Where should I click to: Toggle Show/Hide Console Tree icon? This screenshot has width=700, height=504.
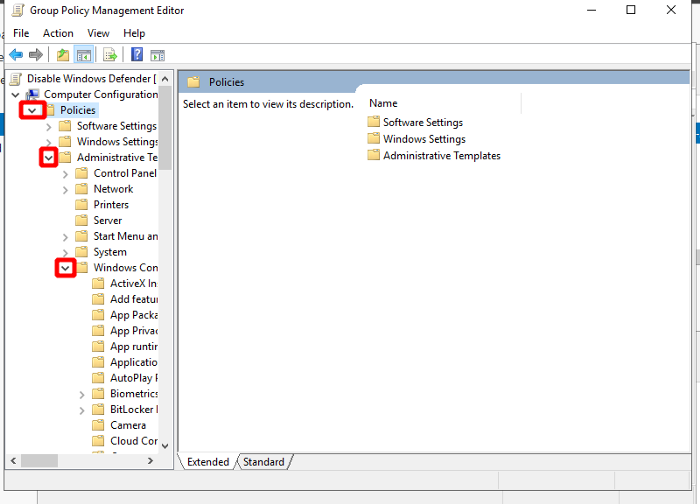(x=84, y=55)
